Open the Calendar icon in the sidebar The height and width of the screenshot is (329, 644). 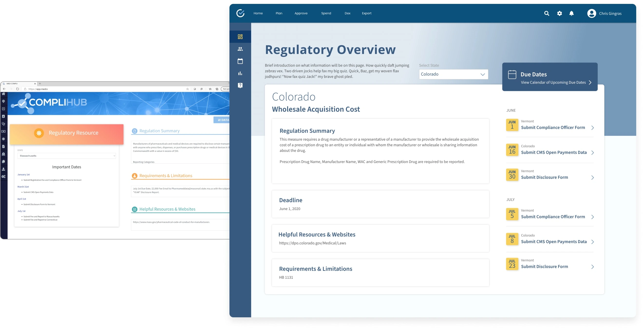click(x=240, y=61)
